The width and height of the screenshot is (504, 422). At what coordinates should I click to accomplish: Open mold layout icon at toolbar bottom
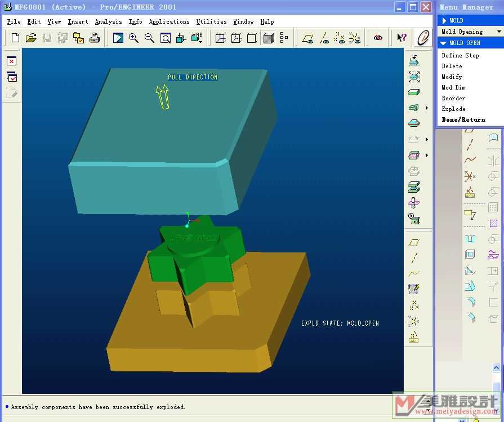[x=414, y=219]
